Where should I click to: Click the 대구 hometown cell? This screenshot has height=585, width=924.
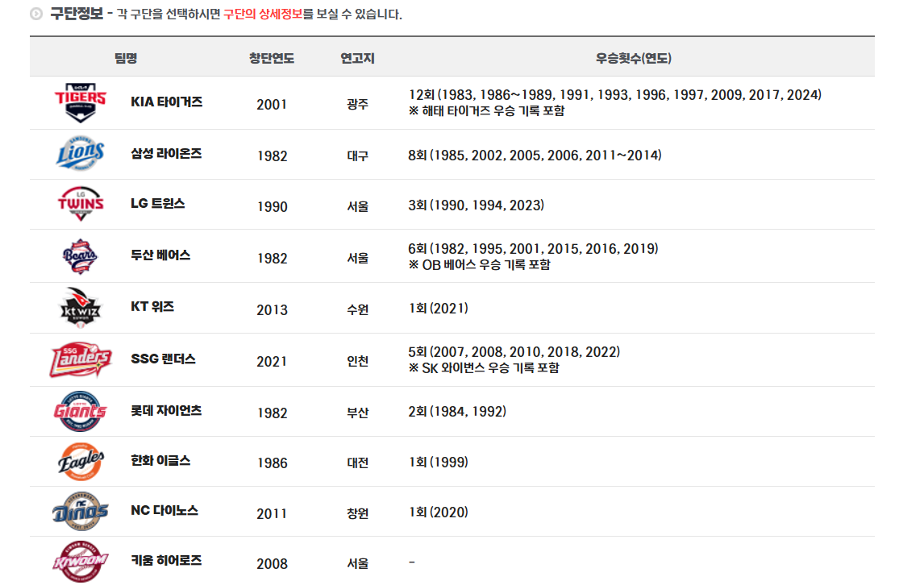357,156
